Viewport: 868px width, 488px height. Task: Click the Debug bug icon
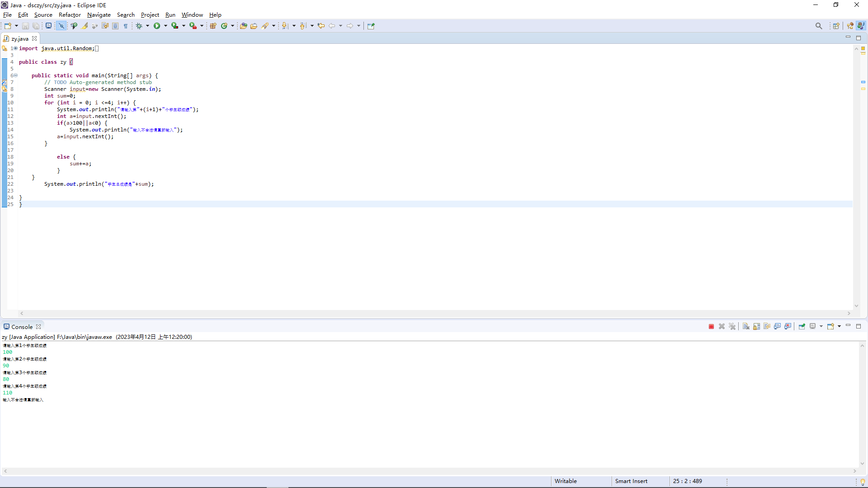139,26
